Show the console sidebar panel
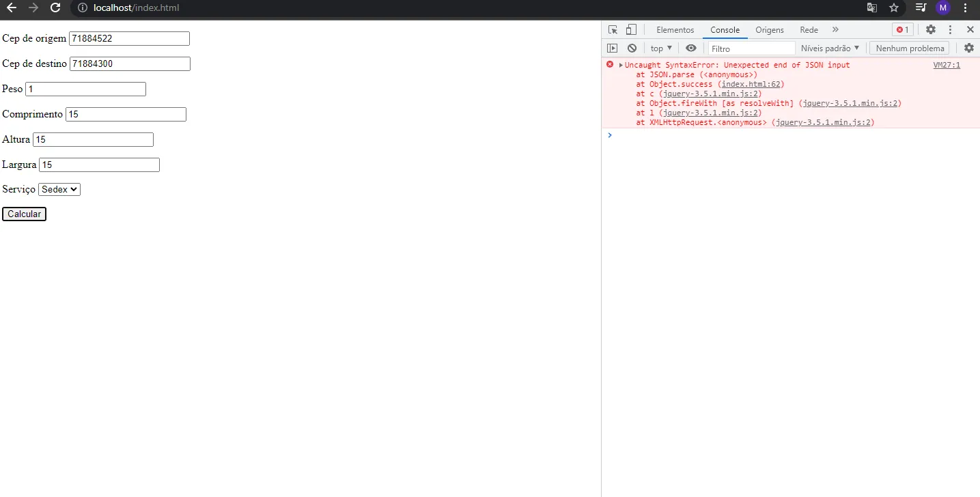 (x=613, y=48)
